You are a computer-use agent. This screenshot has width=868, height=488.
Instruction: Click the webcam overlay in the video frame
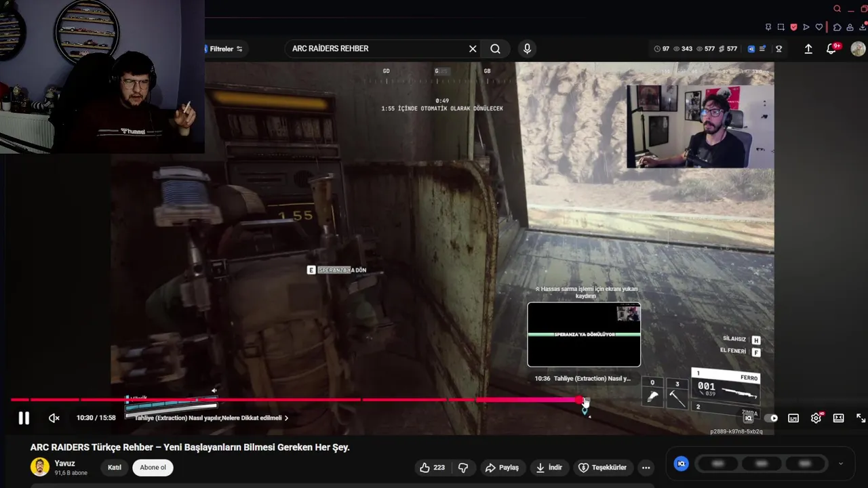pos(700,126)
